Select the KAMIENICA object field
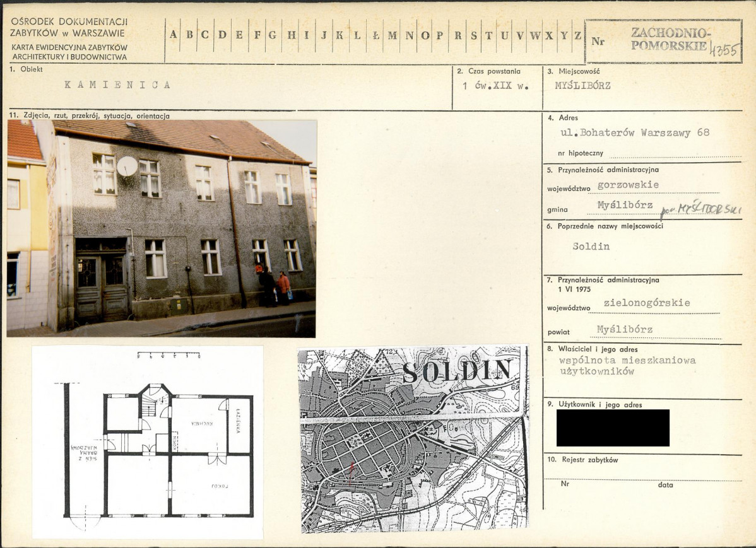This screenshot has height=548, width=756. (117, 85)
